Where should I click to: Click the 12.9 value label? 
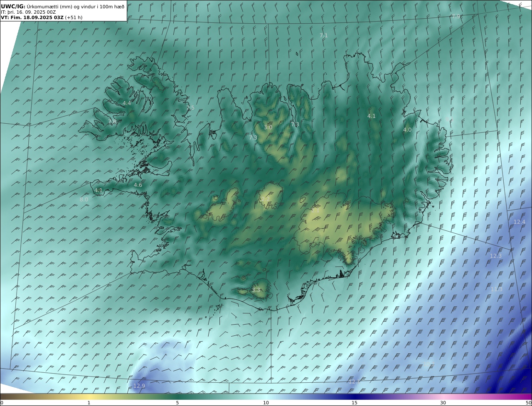point(139,386)
